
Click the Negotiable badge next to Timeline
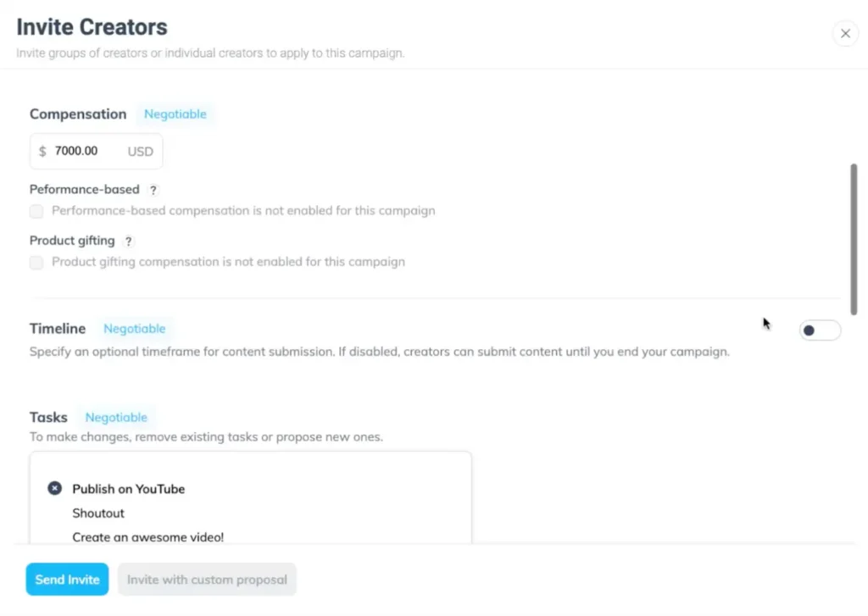pyautogui.click(x=135, y=329)
